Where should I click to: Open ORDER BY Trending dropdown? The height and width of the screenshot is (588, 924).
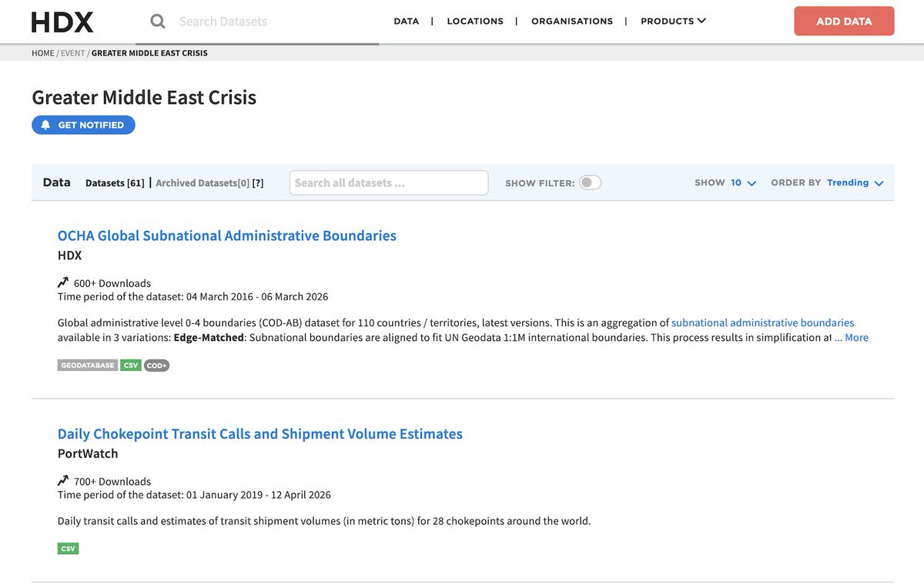855,182
